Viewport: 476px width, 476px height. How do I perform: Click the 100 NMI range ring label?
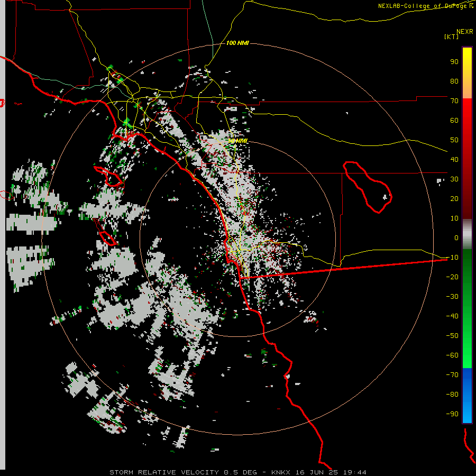pyautogui.click(x=237, y=43)
